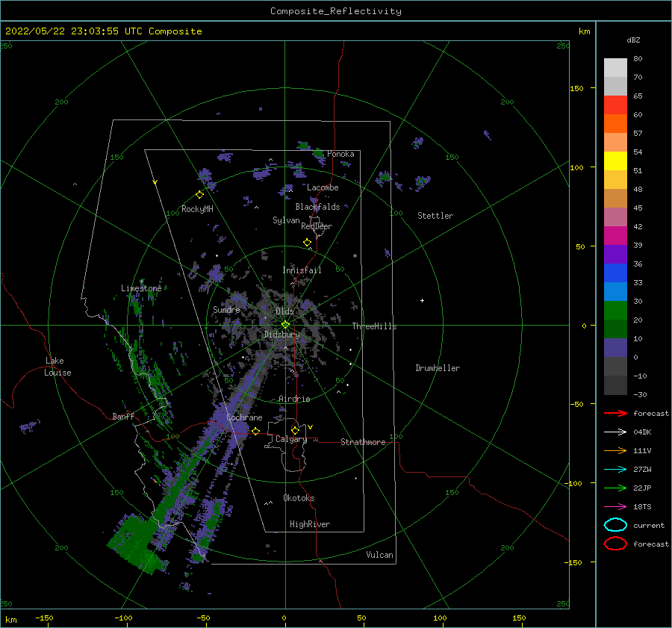Click the orange 111V arrow legend icon
Viewport: 672px width, 628px height.
coord(615,450)
